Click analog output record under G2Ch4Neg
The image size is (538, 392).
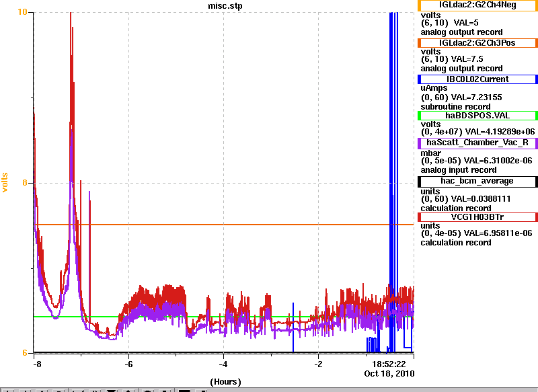tap(462, 32)
